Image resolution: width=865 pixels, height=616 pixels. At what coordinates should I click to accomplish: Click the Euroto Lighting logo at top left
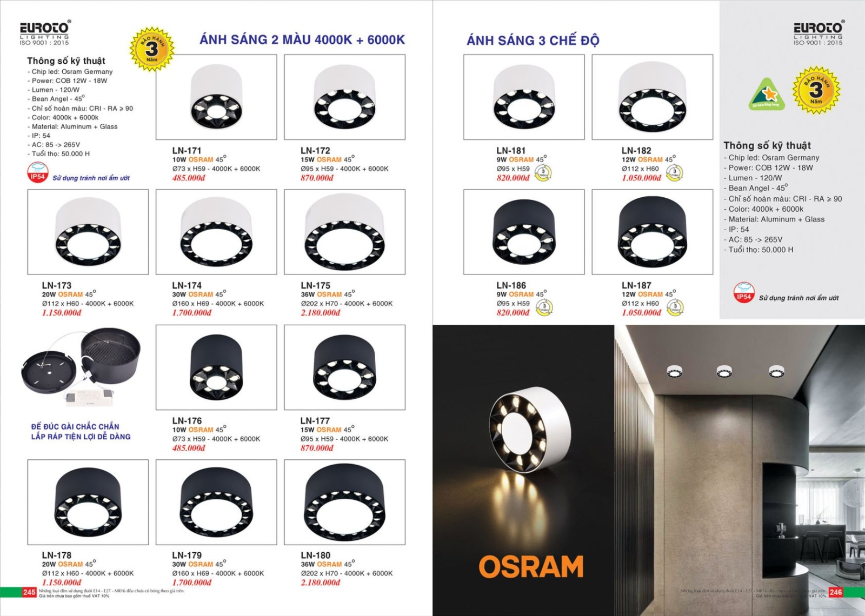[x=45, y=33]
